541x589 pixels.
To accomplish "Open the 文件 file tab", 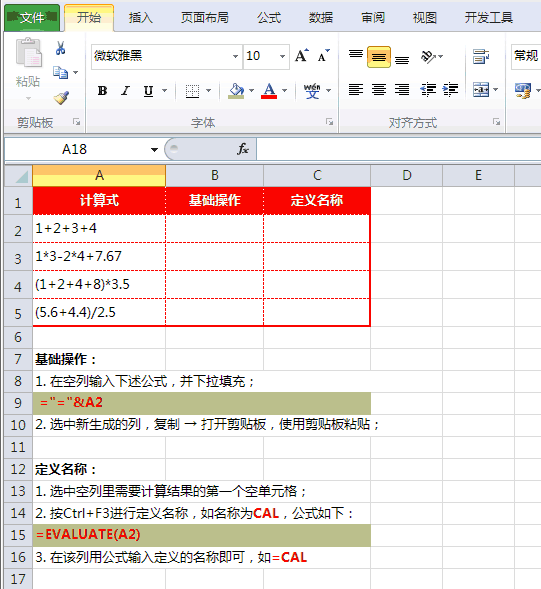I will click(32, 17).
